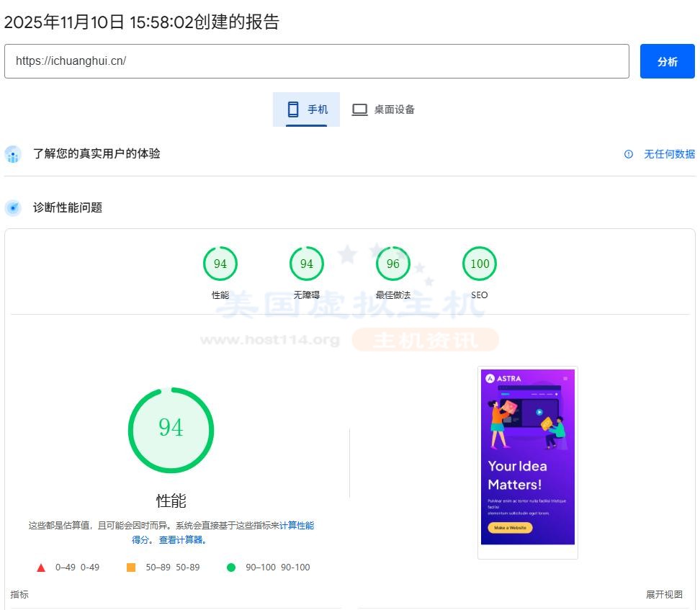700x610 pixels.
Task: Click the 查看计算器 link
Action: (x=181, y=539)
